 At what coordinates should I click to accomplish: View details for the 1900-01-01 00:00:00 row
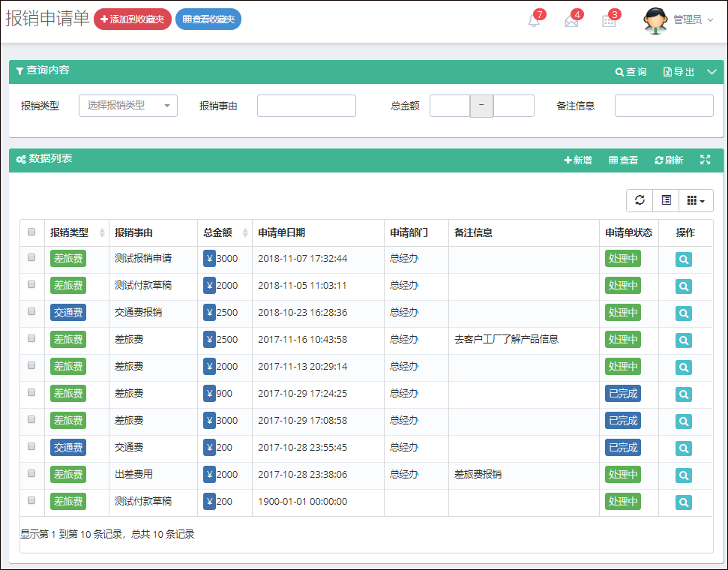684,502
